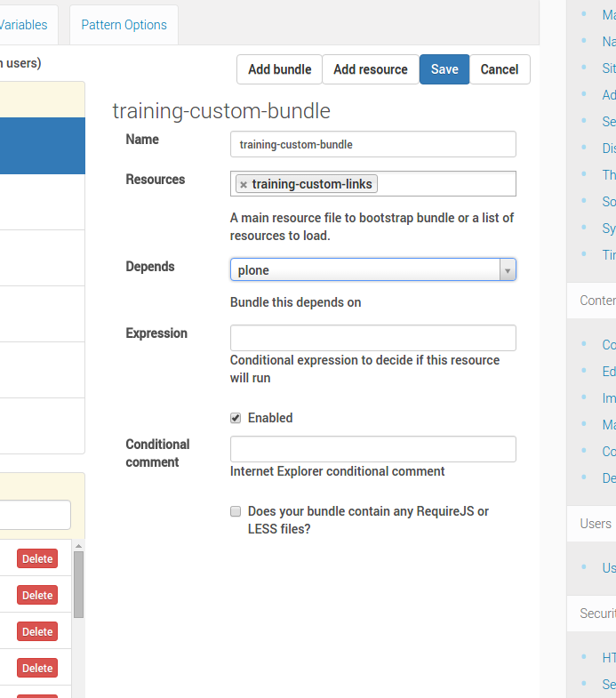Click the second red Delete button
The width and height of the screenshot is (616, 698).
(x=37, y=595)
